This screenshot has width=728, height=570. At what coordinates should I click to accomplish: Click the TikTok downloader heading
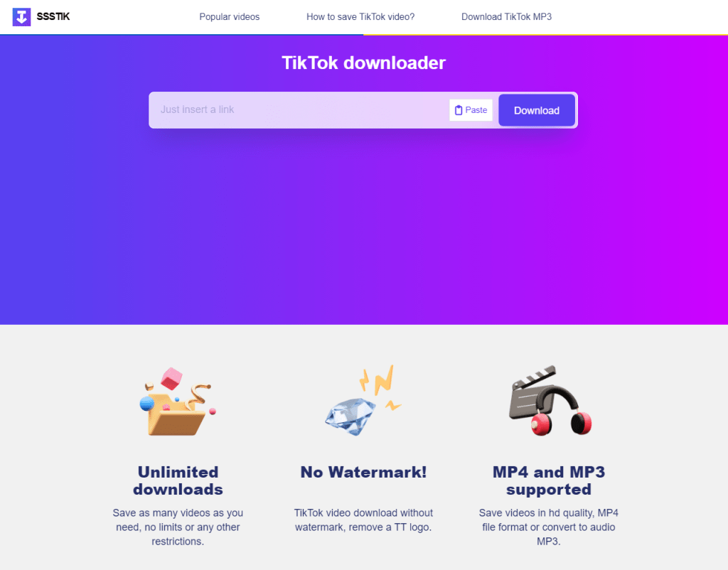coord(363,63)
